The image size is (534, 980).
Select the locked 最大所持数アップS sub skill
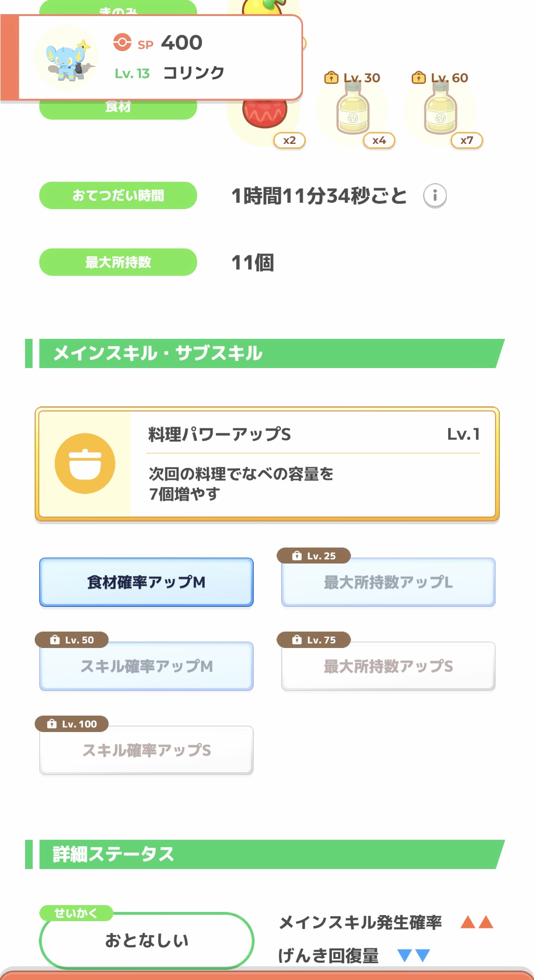[x=388, y=666]
